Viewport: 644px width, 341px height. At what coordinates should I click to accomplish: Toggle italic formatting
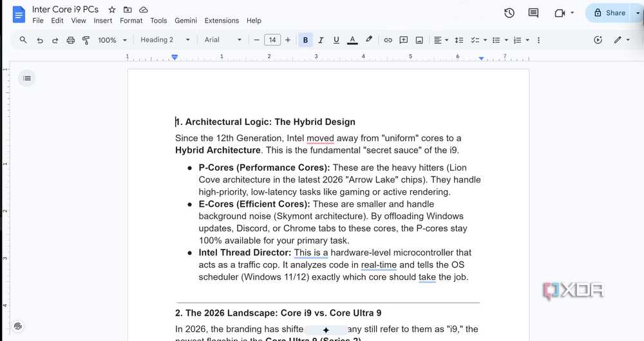point(321,40)
